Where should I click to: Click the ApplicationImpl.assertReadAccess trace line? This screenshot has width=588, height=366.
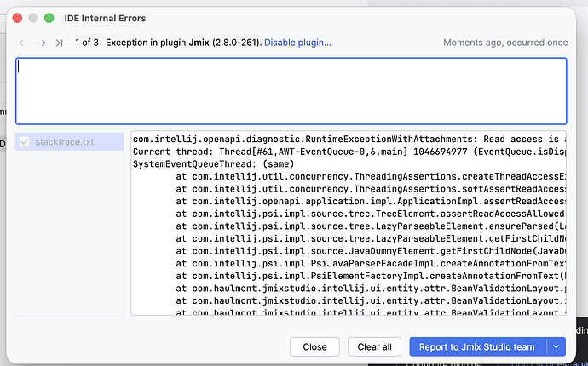[371, 201]
